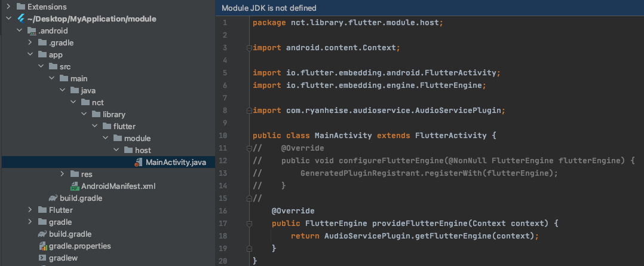The width and height of the screenshot is (644, 266).
Task: Click the @Override annotation on line 16
Action: coord(293,211)
